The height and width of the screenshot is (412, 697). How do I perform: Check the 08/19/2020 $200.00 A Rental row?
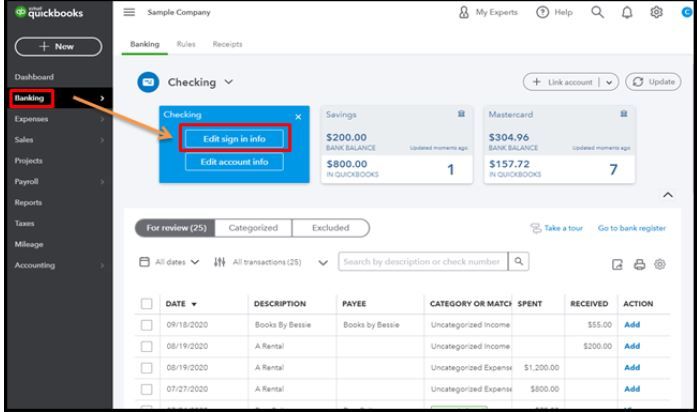coord(146,346)
